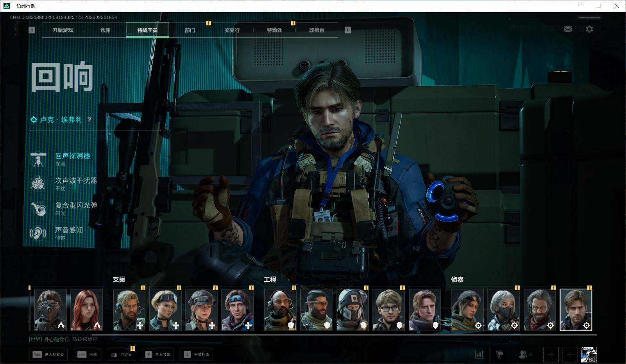626x364 pixels.
Task: Click the 侦察 class label
Action: click(x=457, y=279)
